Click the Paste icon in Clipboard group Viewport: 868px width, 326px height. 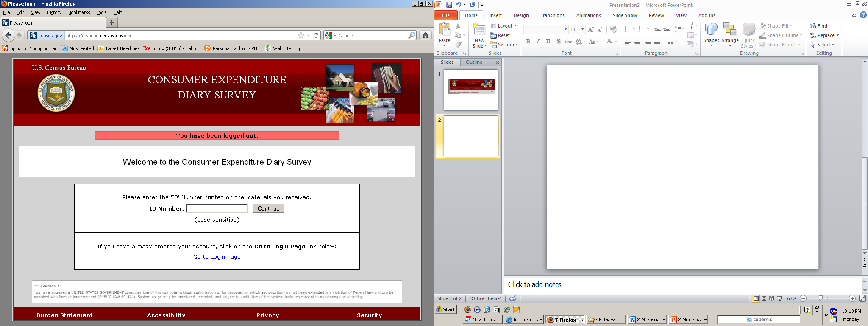click(x=444, y=31)
